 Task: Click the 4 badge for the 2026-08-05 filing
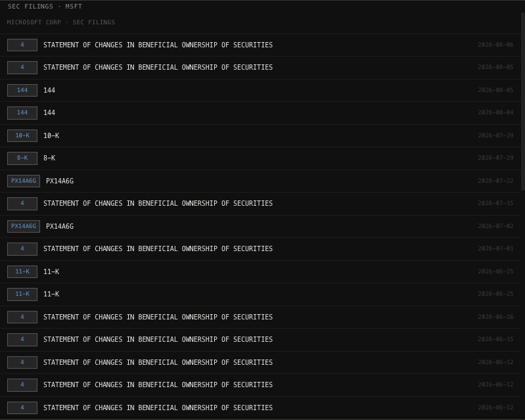(22, 67)
